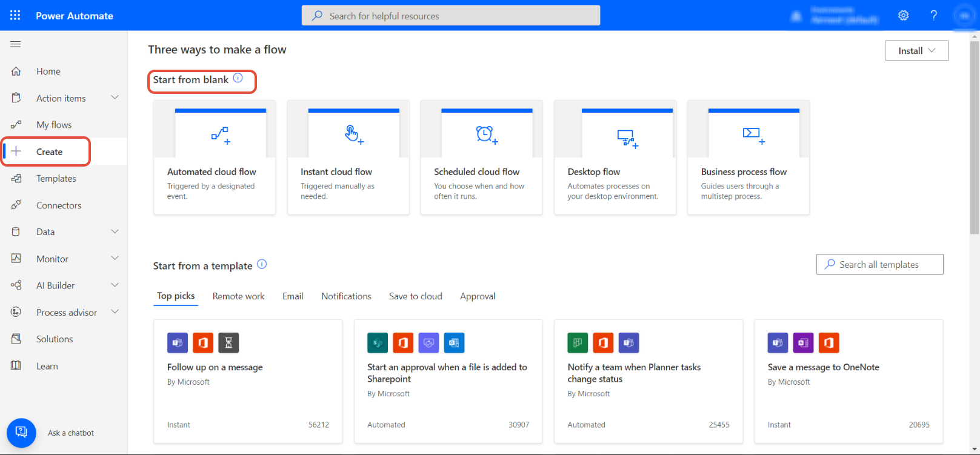Open Start an approval Sharepoint template
The image size is (980, 455).
click(448, 382)
